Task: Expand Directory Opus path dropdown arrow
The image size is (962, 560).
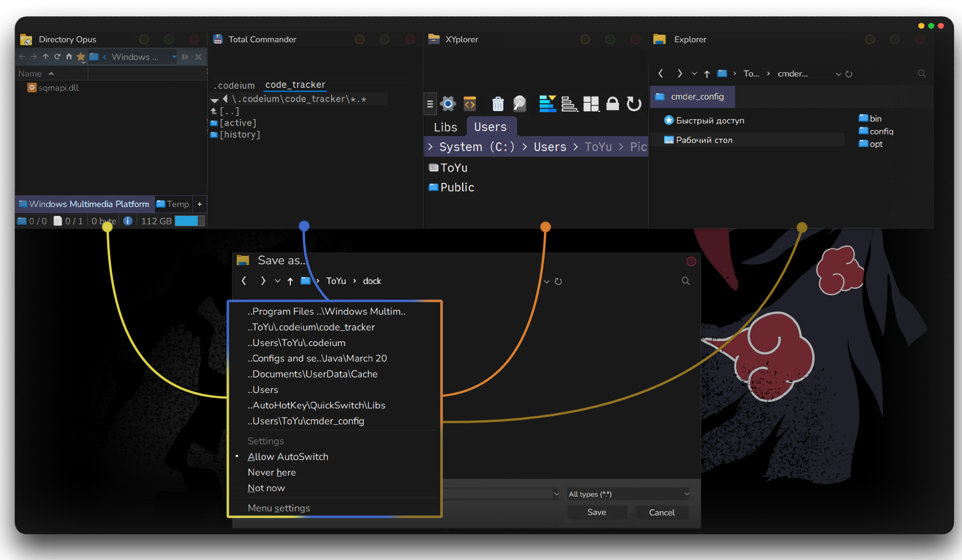Action: click(x=174, y=57)
